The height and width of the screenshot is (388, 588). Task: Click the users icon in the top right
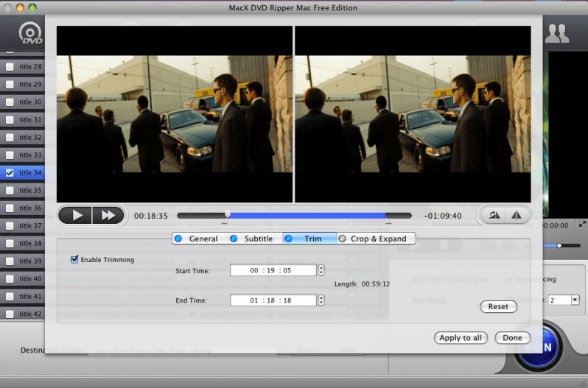pos(557,34)
